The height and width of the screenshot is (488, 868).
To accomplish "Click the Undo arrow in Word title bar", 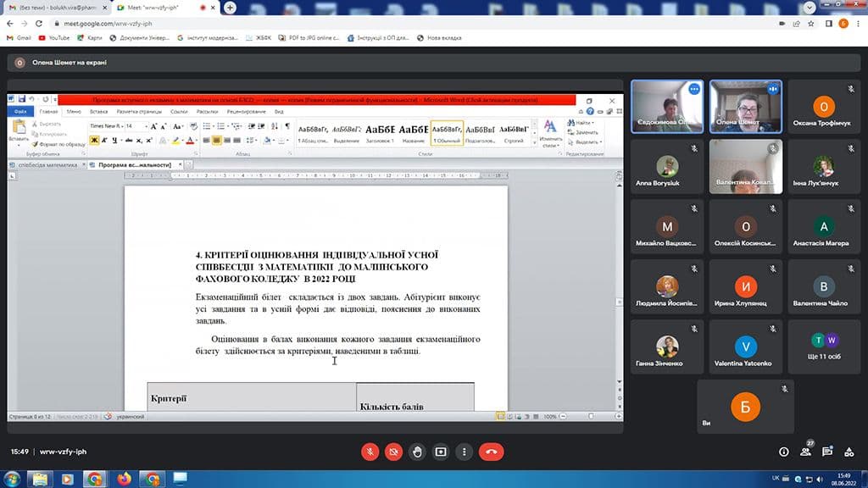I will [x=32, y=100].
